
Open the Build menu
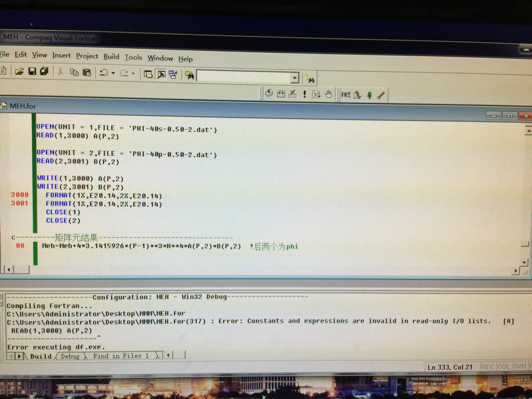pos(111,57)
